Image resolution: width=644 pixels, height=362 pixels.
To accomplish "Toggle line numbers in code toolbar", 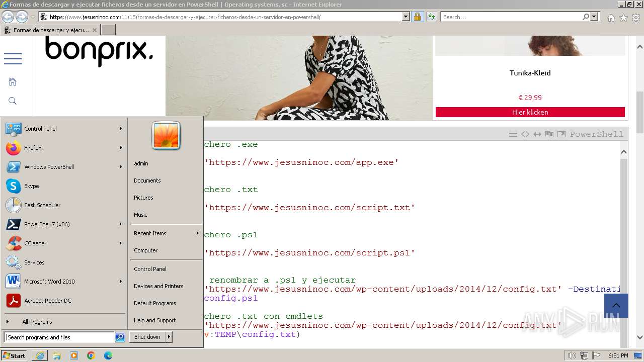I will [x=513, y=134].
